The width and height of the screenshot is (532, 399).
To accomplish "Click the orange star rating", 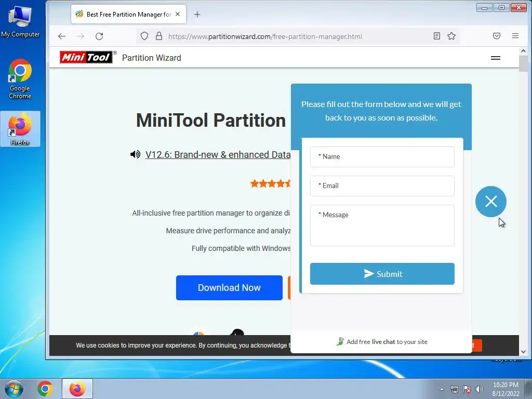I will pyautogui.click(x=270, y=183).
